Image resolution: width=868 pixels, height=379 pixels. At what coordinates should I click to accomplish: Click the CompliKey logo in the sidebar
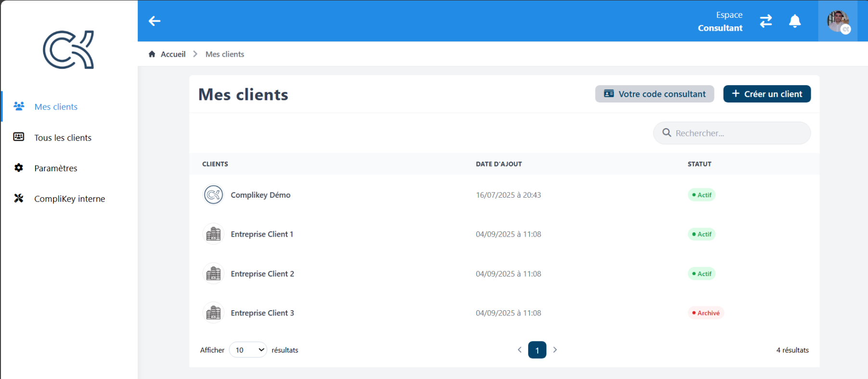[x=68, y=50]
